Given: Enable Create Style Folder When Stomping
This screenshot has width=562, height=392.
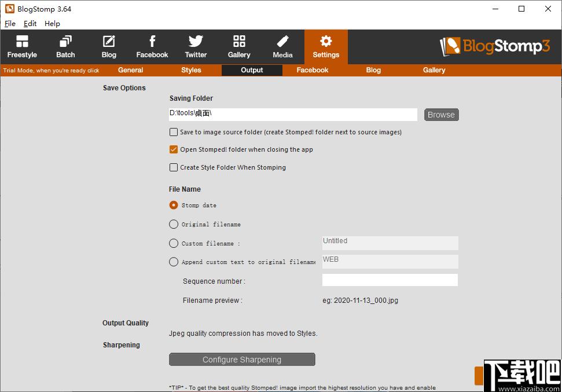Looking at the screenshot, I should 174,167.
